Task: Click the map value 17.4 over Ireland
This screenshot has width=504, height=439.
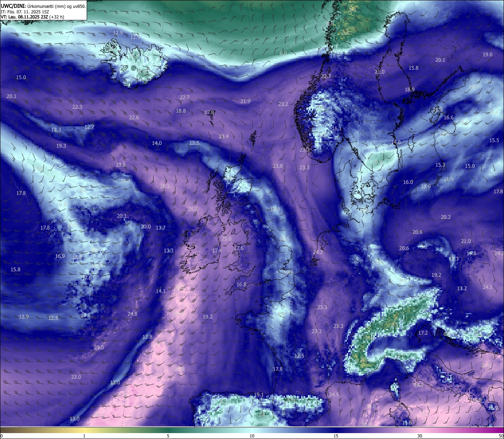Action: pos(217,250)
